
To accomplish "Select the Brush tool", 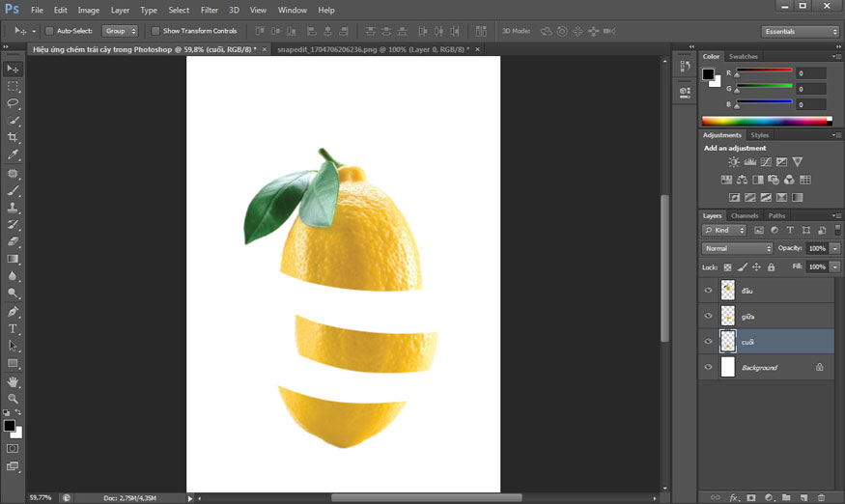I will 13,190.
